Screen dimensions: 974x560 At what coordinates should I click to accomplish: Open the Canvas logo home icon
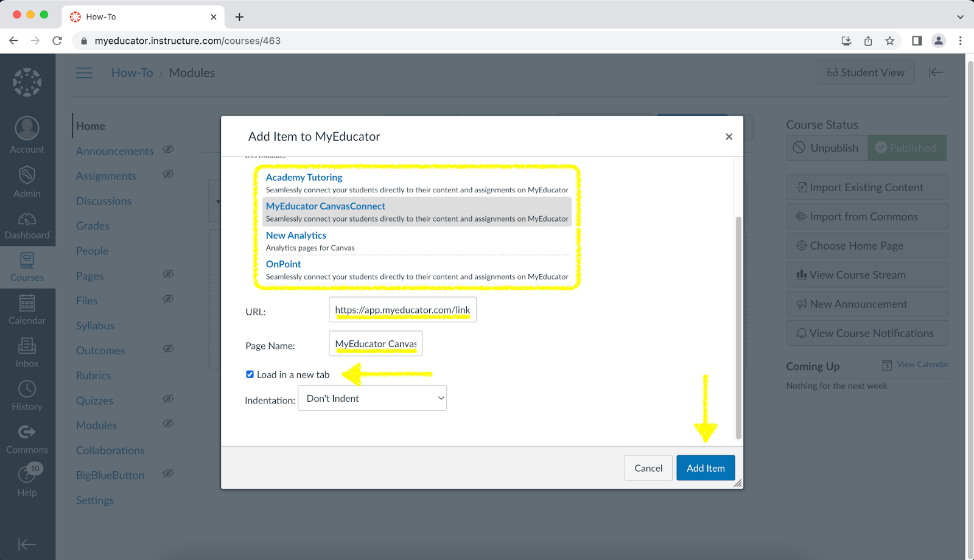[x=27, y=82]
